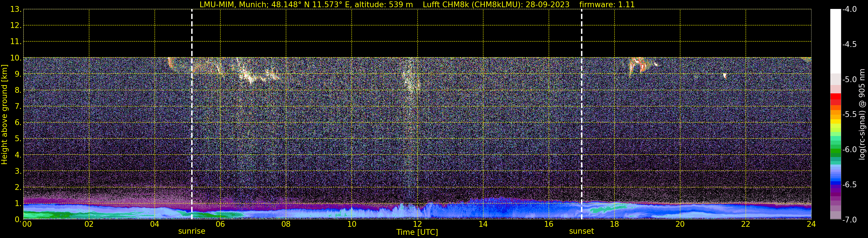The width and height of the screenshot is (868, 238).
Task: Click the 'sunset' label under the time axis
Action: coord(581,231)
